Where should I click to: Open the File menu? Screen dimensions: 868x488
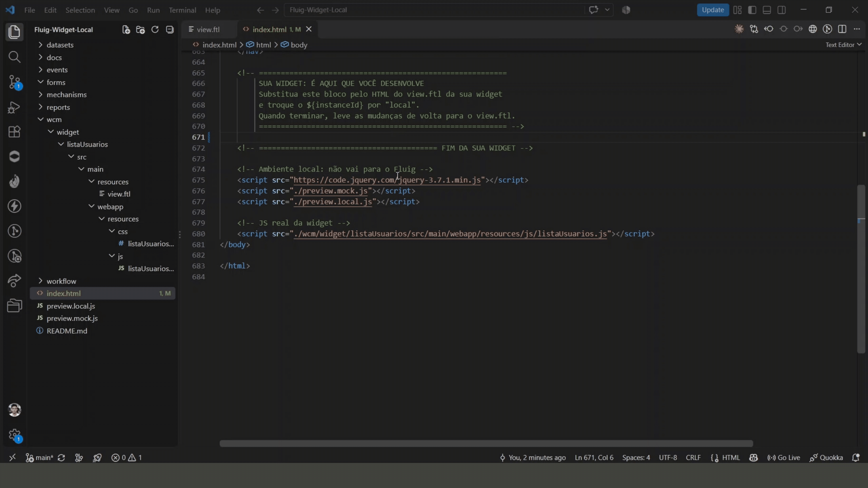point(29,10)
